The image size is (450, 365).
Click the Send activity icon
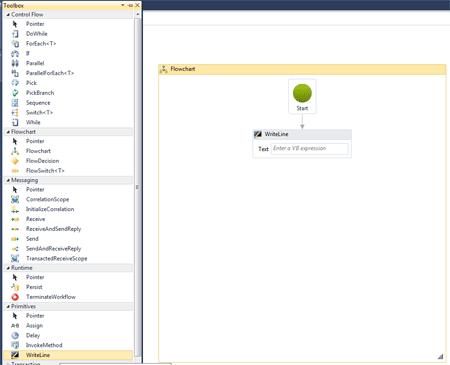pos(15,239)
